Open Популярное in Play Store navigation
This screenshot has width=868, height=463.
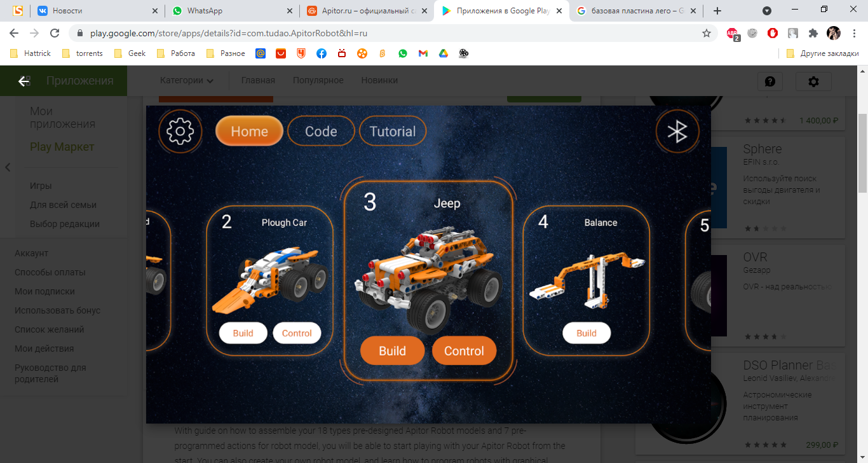(318, 80)
